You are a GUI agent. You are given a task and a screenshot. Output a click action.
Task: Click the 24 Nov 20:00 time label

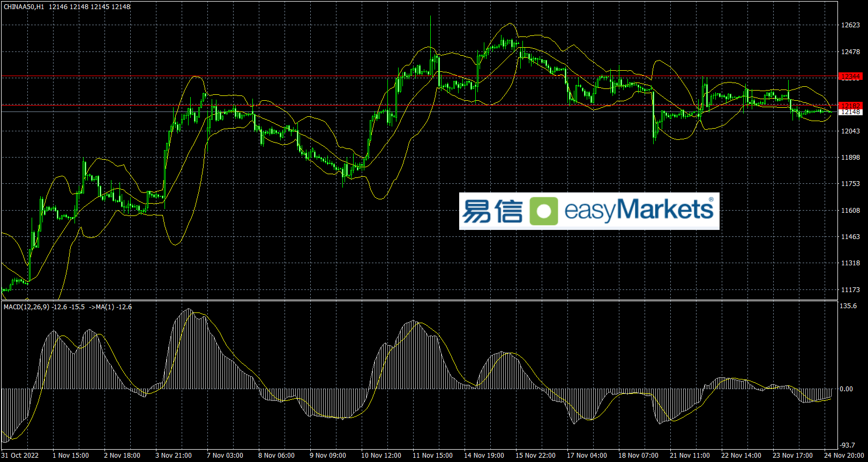coord(844,456)
